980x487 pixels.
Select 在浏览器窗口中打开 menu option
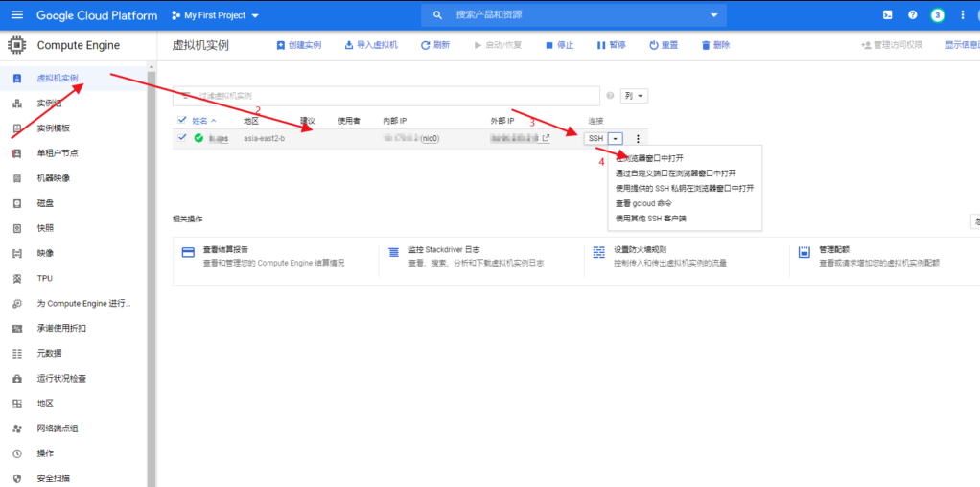pyautogui.click(x=649, y=158)
